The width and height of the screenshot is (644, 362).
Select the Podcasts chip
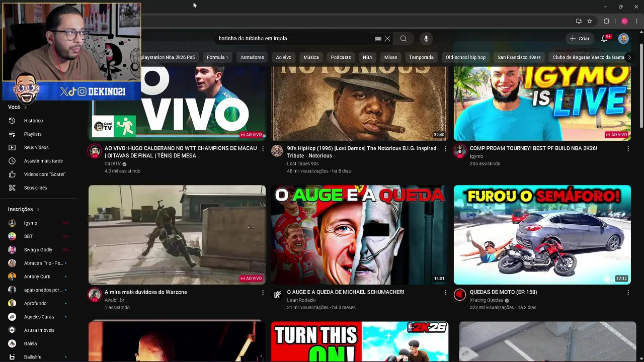[x=341, y=57]
